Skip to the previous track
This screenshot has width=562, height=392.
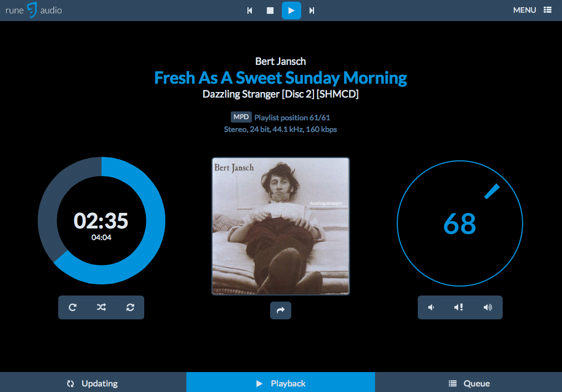pos(250,11)
